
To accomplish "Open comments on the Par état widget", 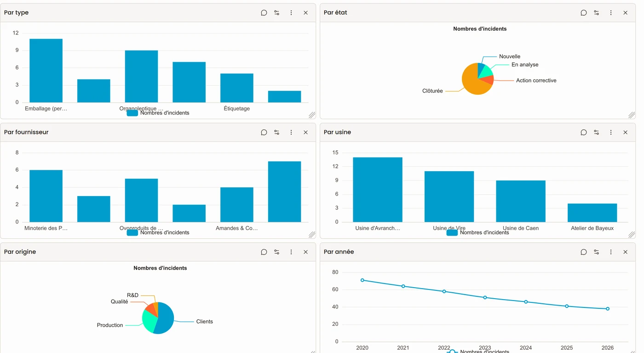I will 584,13.
